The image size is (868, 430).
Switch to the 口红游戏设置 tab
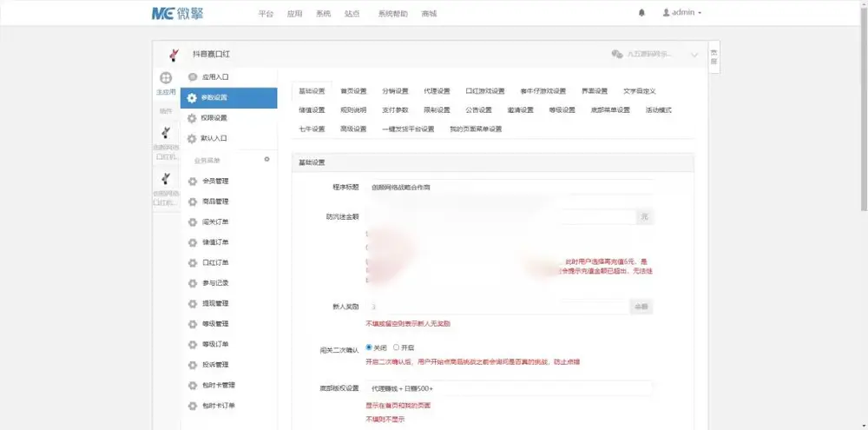point(485,91)
